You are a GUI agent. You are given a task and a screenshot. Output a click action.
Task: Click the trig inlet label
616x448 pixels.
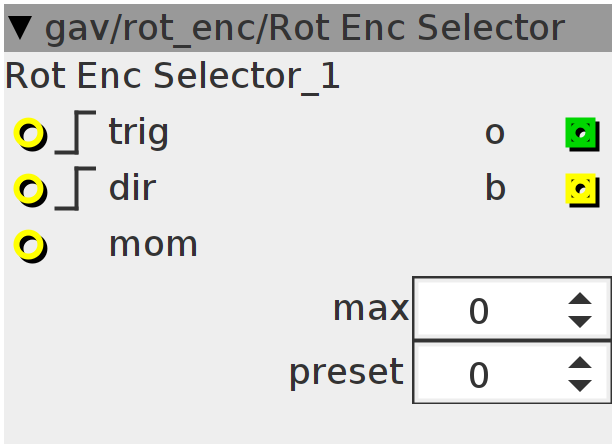coord(139,134)
